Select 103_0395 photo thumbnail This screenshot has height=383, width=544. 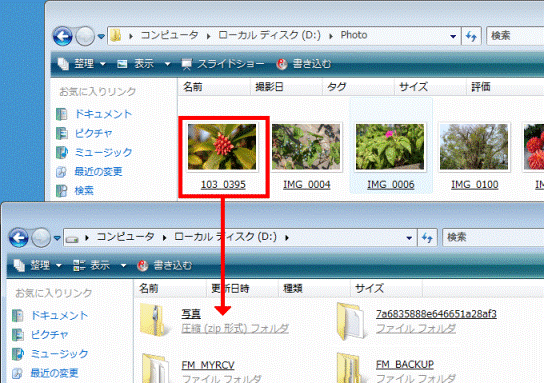coord(222,147)
